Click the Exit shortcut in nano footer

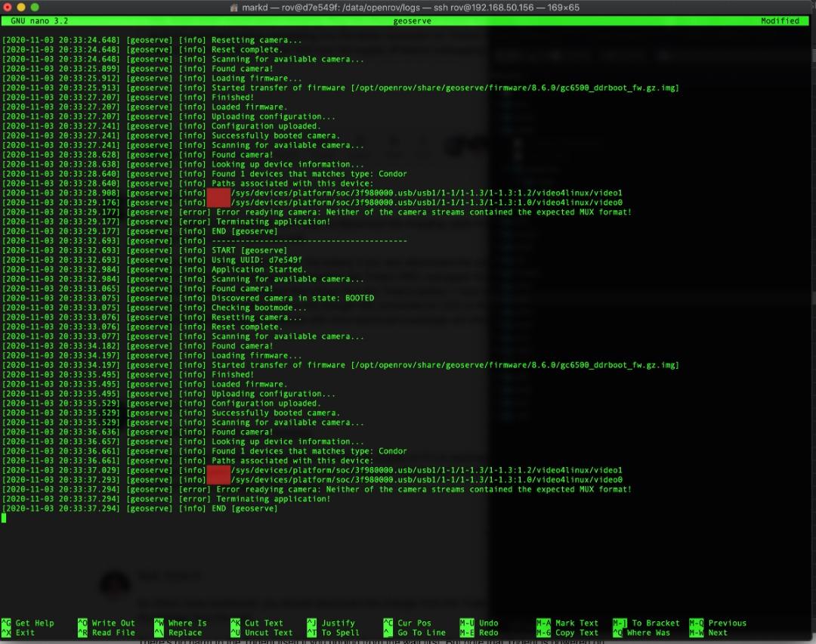point(25,633)
